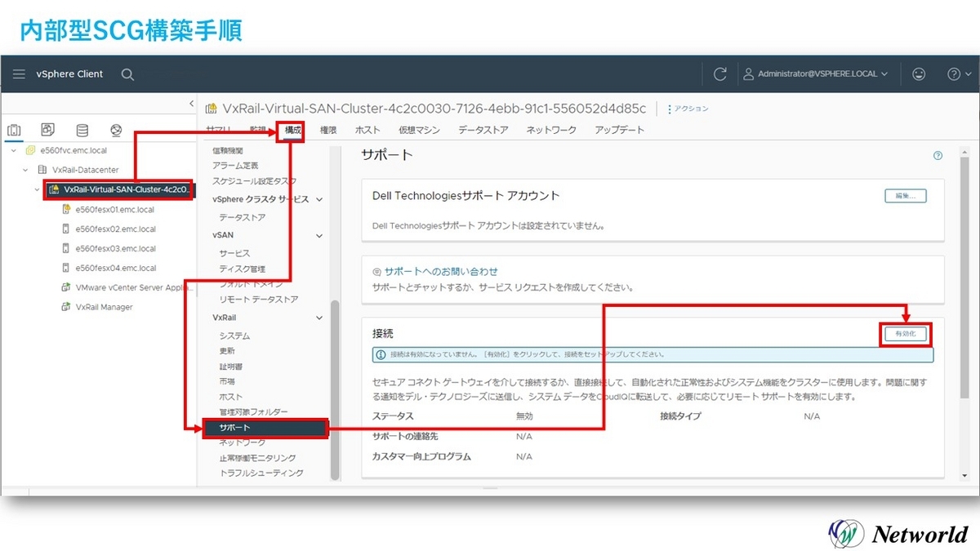This screenshot has height=551, width=980.
Task: Select host e560fesx04.emc.local
Action: pos(115,269)
